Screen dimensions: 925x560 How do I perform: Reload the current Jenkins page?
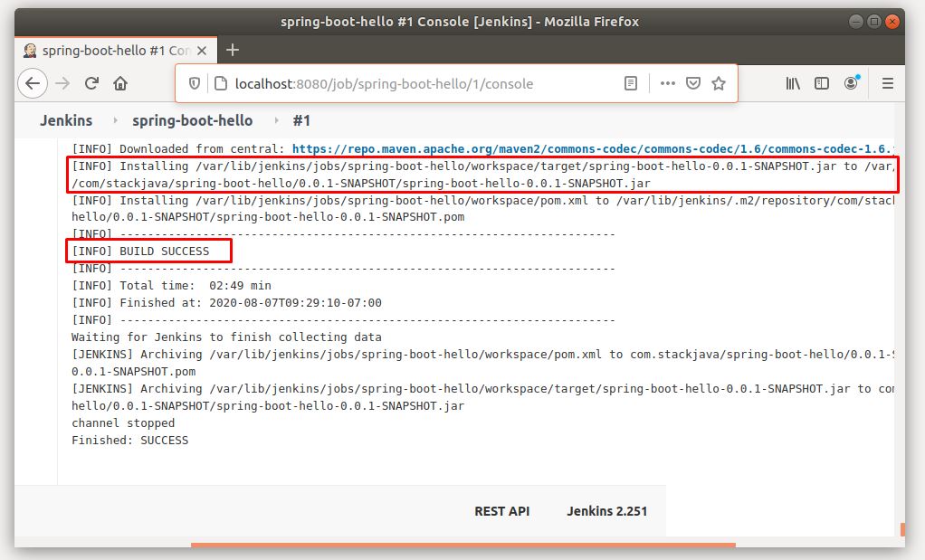91,83
